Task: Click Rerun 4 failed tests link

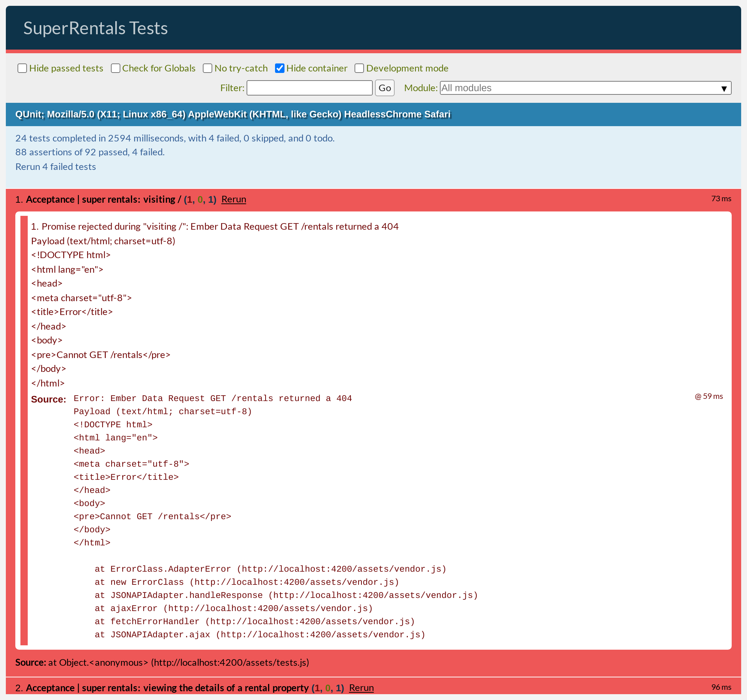Action: pos(55,167)
